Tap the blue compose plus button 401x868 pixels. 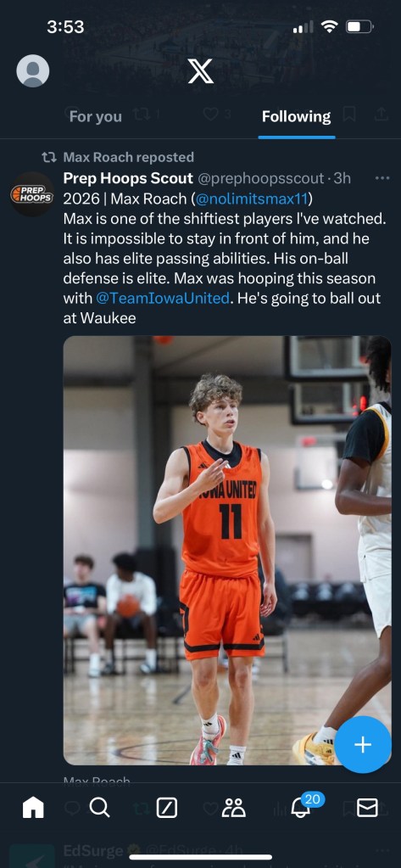(363, 745)
